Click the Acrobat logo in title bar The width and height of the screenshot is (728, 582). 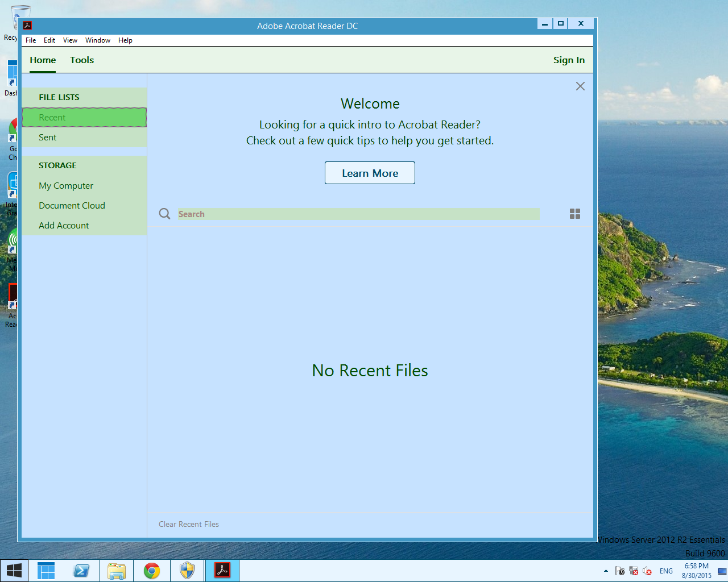(x=27, y=26)
